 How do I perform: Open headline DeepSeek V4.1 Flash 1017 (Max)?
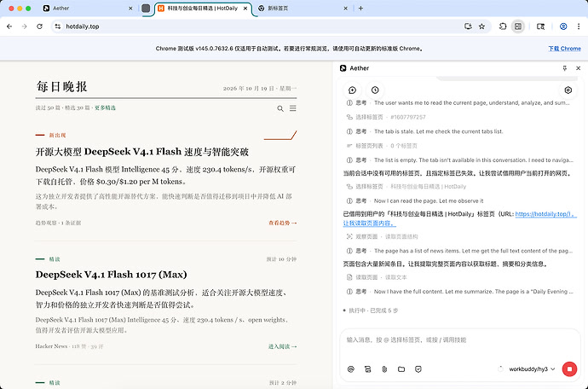click(x=111, y=275)
